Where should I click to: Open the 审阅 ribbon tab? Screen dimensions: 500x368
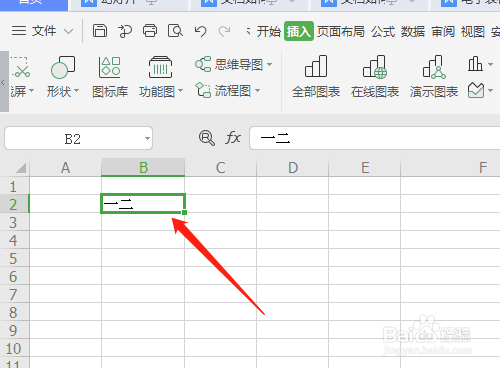[x=443, y=32]
